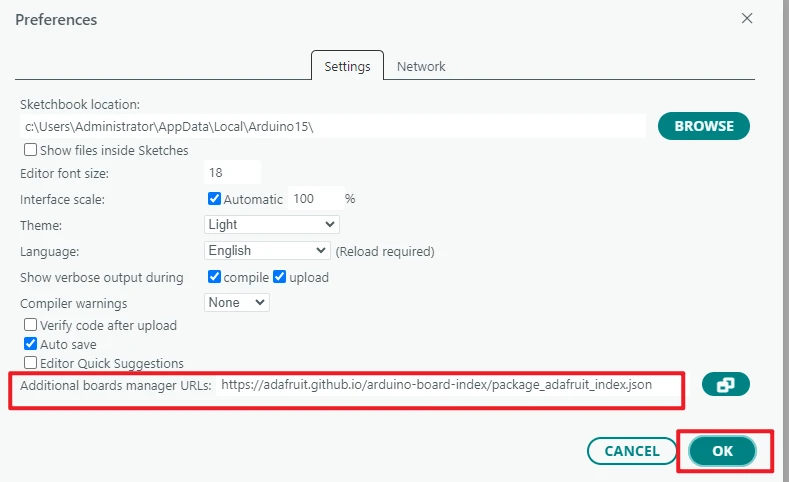Toggle the compile verbose output checkbox
This screenshot has height=482, width=789.
(214, 277)
